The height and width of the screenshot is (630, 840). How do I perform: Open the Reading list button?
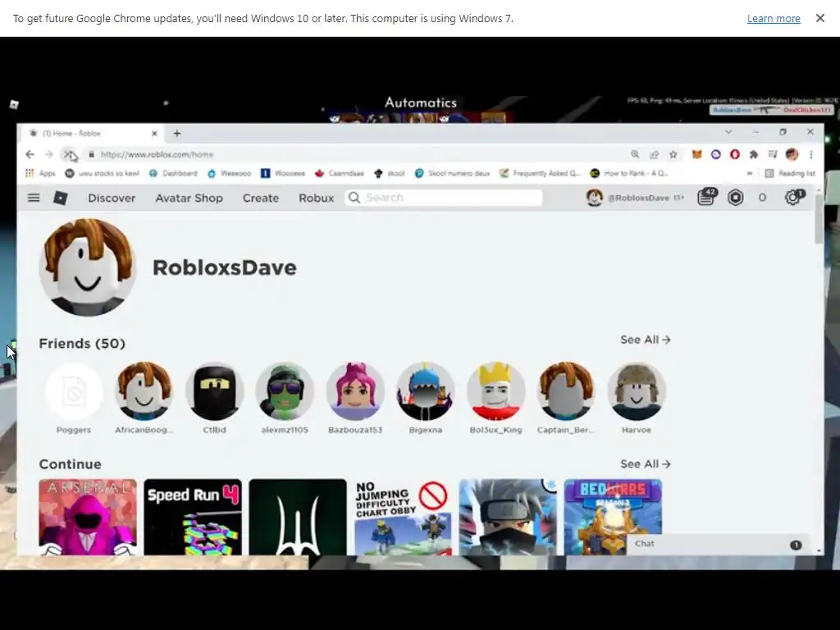[790, 173]
